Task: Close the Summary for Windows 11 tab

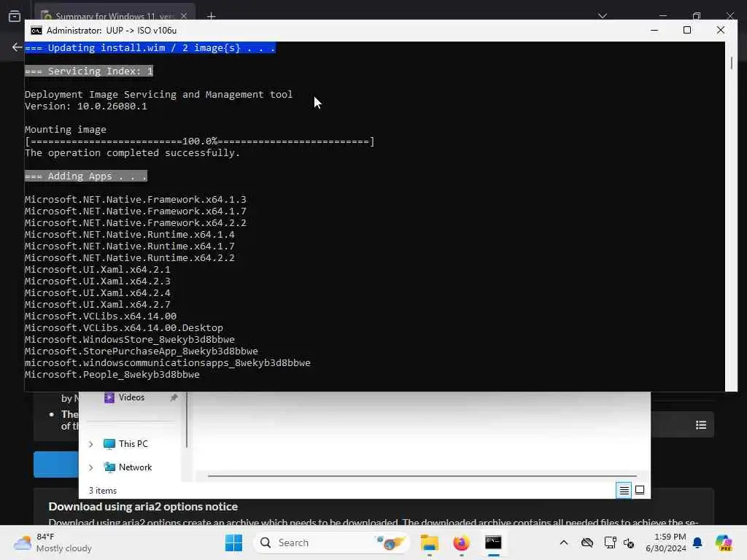Action: (183, 16)
